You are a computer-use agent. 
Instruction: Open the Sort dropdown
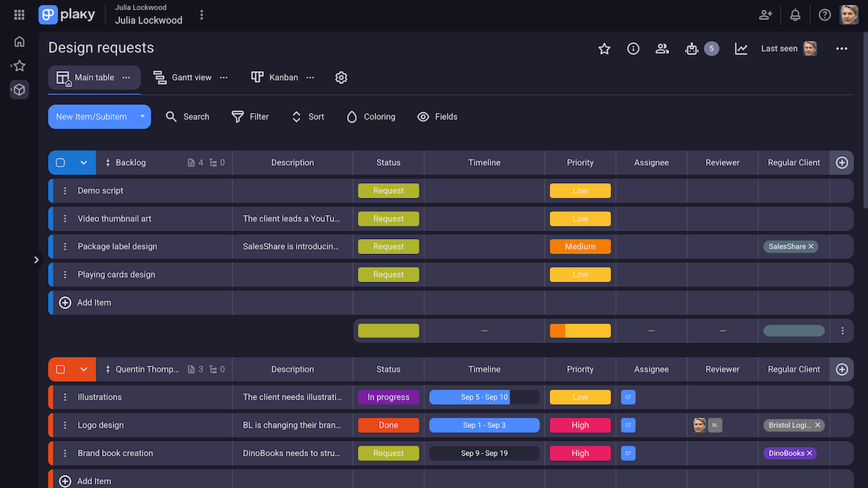point(307,117)
